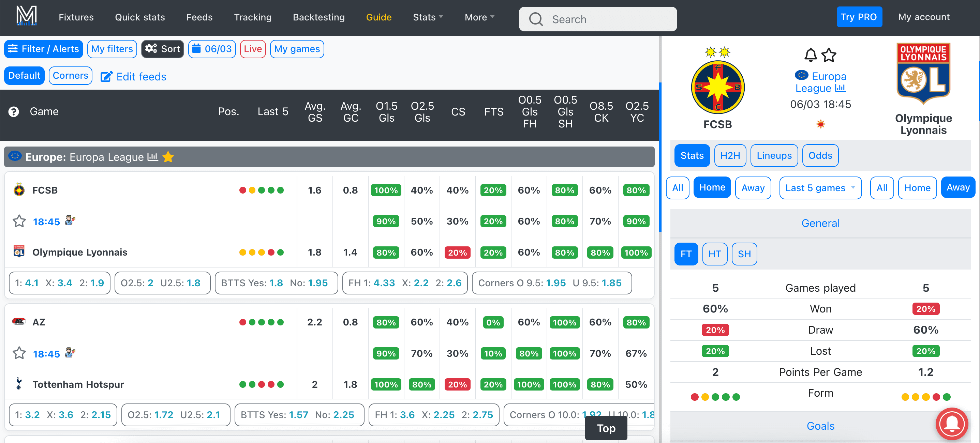The image size is (980, 443).
Task: Click large FCSB logo in match panel
Action: point(717,81)
